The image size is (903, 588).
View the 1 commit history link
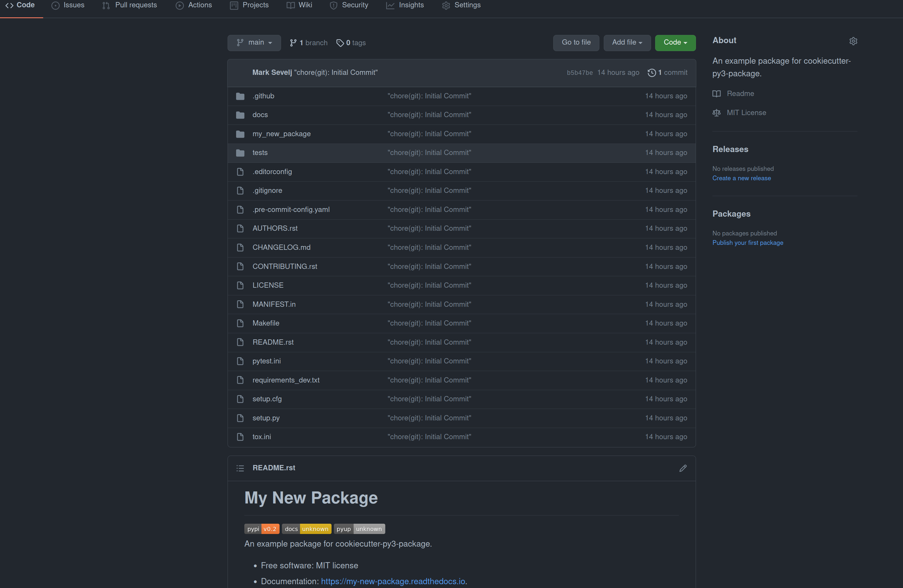click(x=667, y=73)
